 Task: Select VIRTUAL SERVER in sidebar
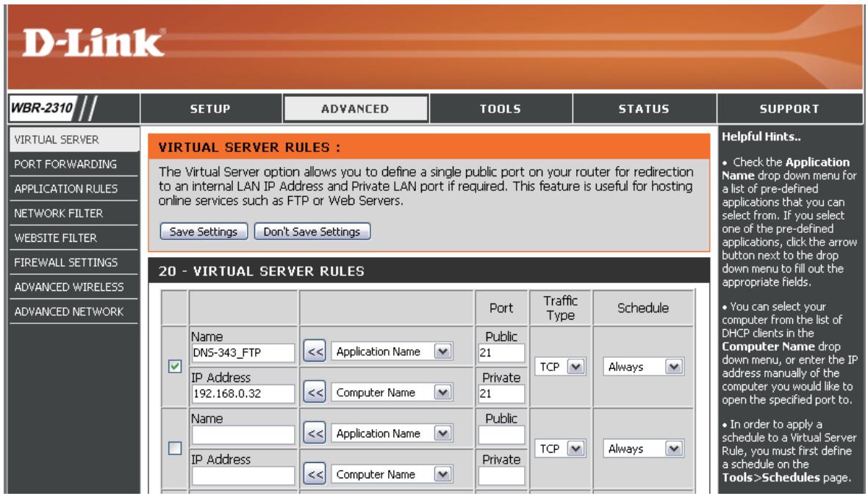click(74, 140)
